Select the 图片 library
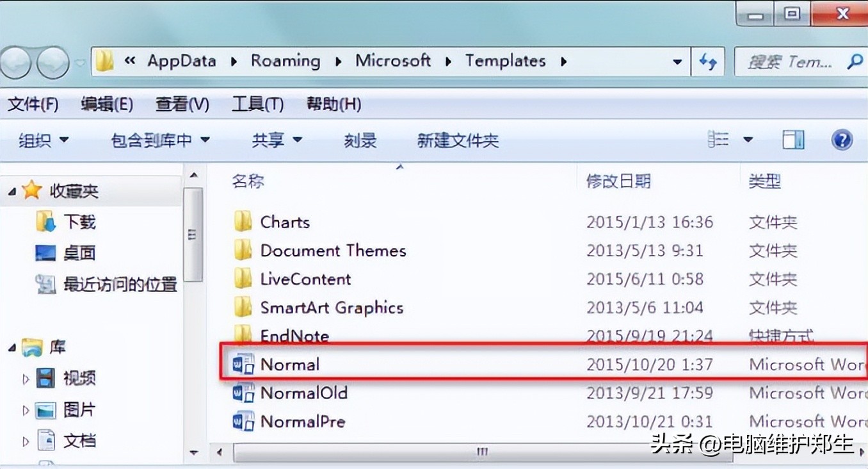This screenshot has height=469, width=868. (x=79, y=409)
